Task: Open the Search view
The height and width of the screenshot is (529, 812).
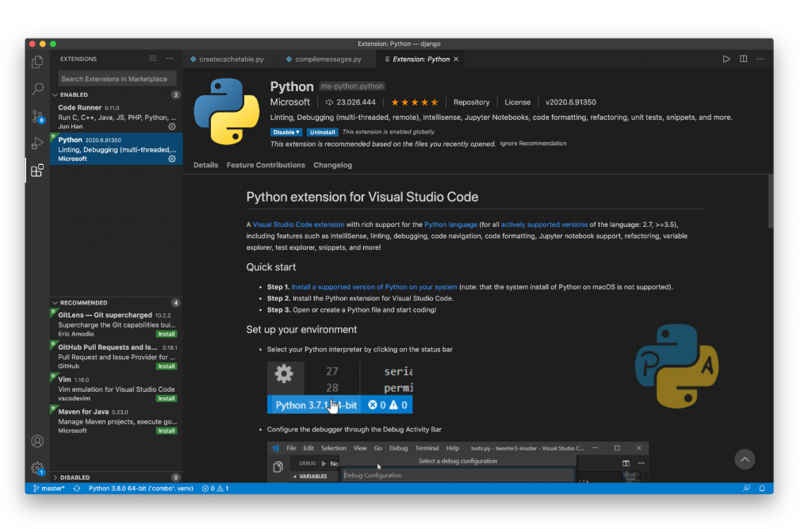Action: (x=36, y=89)
